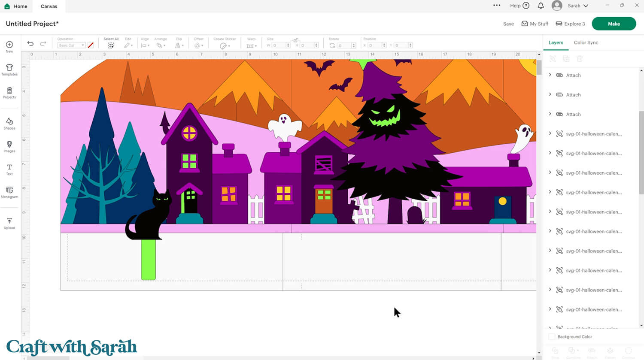Select the Shapes tool in the sidebar
Screen dimensions: 644x360
click(9, 124)
